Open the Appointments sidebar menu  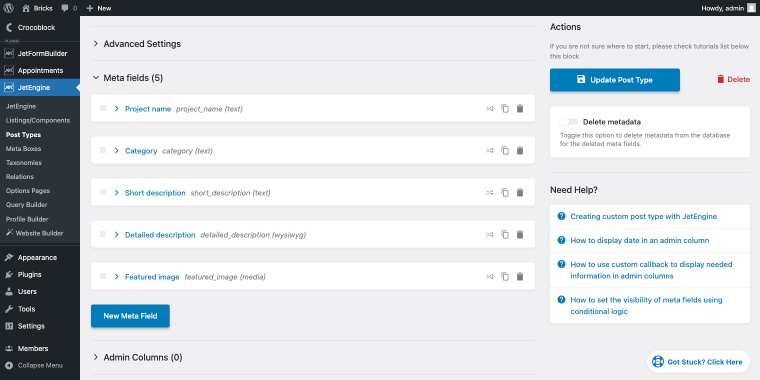click(x=40, y=70)
